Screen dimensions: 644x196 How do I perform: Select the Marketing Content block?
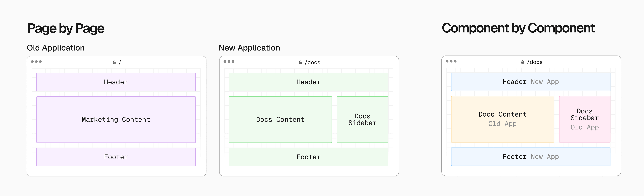(x=116, y=119)
